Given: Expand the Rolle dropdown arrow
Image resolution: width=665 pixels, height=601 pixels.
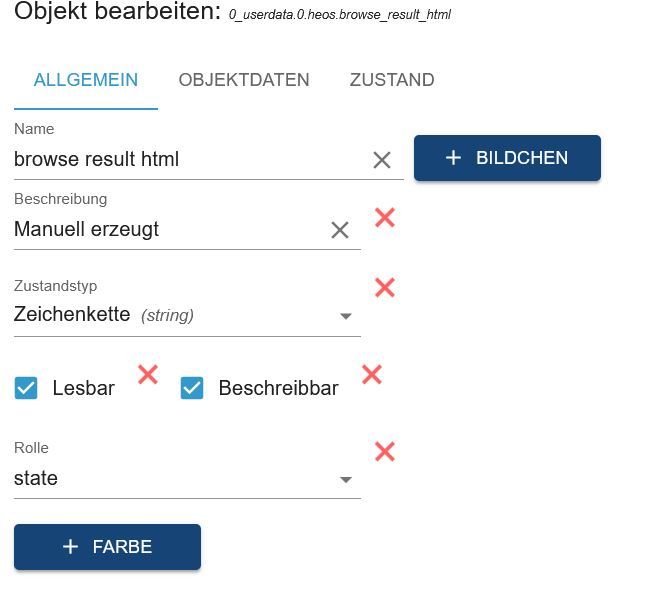Looking at the screenshot, I should (346, 480).
